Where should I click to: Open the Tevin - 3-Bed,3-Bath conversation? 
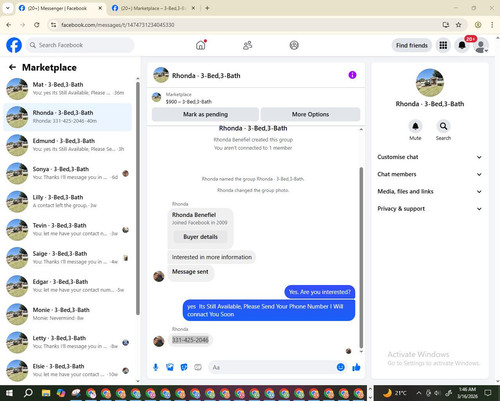(x=67, y=230)
